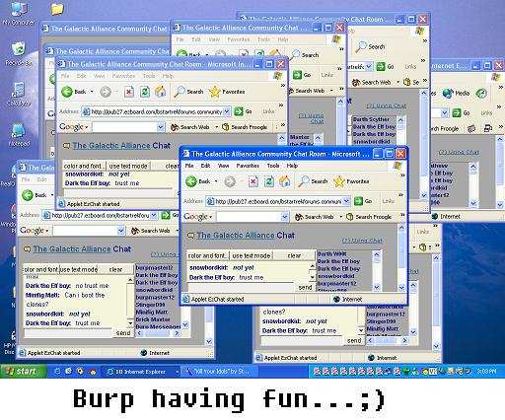The width and height of the screenshot is (505, 420).
Task: Click 'color and font' button in front window
Action: (x=208, y=255)
